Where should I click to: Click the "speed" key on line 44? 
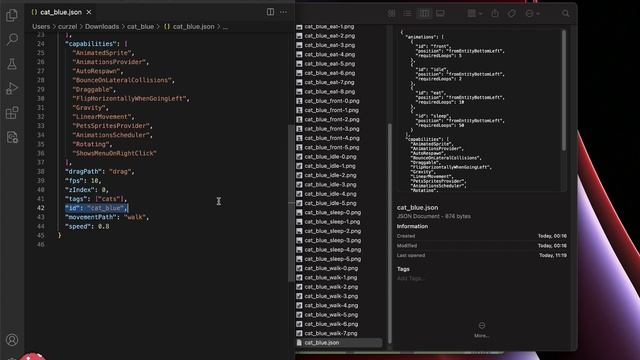click(x=78, y=226)
